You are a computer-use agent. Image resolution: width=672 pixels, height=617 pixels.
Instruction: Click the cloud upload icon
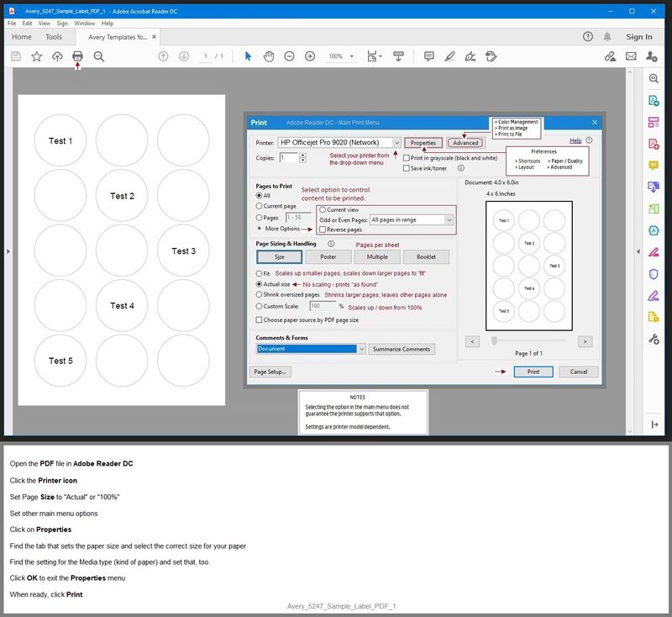pos(57,56)
